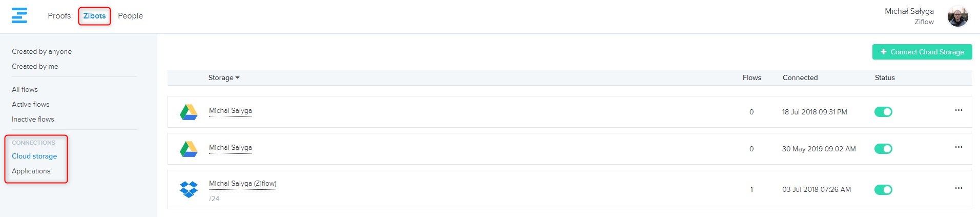Click Connect Cloud Storage button

[x=922, y=52]
